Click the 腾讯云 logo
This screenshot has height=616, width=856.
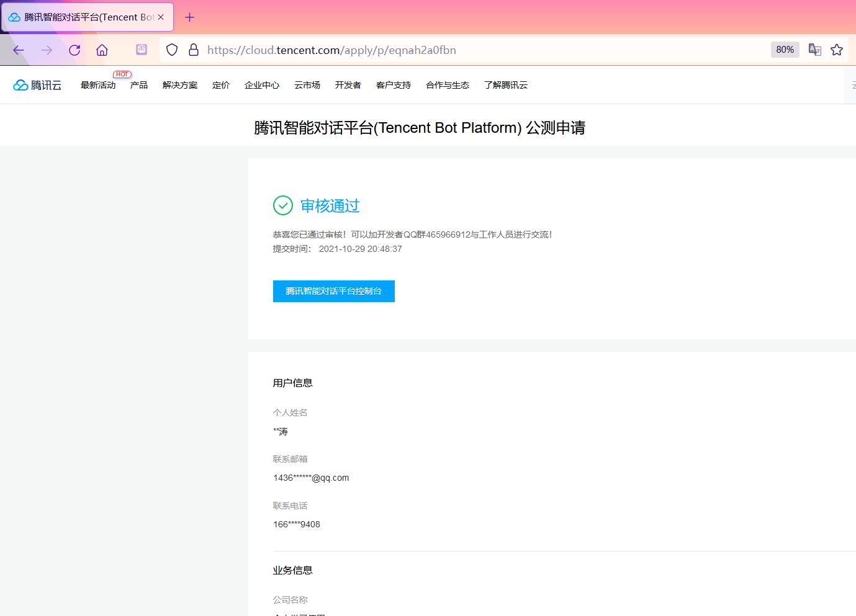(37, 85)
